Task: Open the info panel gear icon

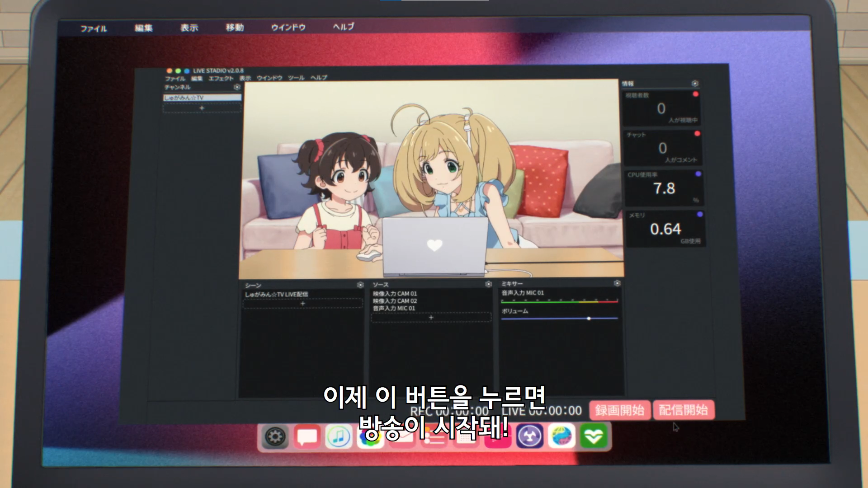Action: coord(695,84)
